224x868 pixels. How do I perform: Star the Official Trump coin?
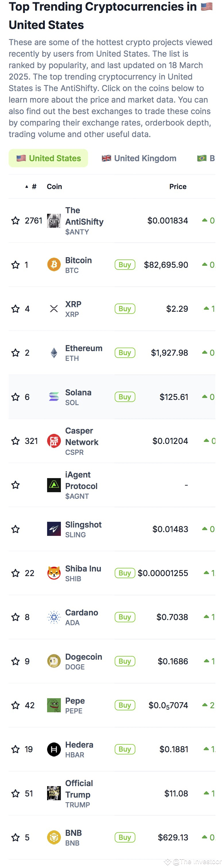click(15, 794)
